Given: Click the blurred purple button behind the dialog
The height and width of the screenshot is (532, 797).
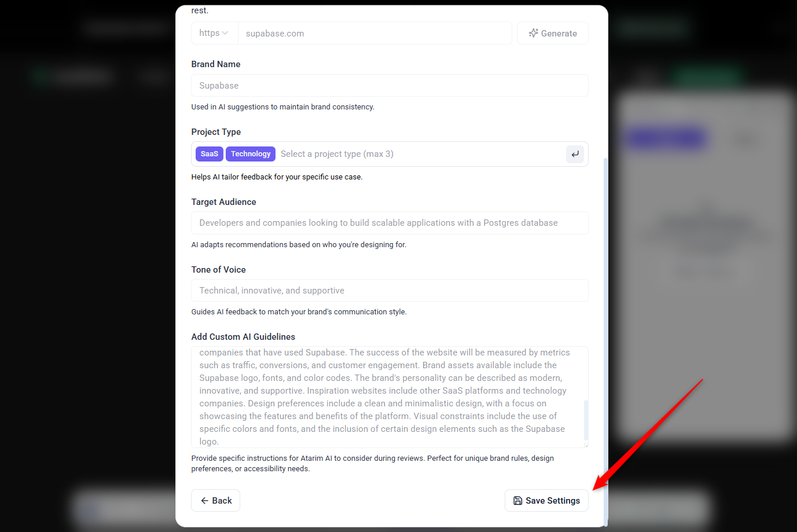Looking at the screenshot, I should pyautogui.click(x=666, y=139).
